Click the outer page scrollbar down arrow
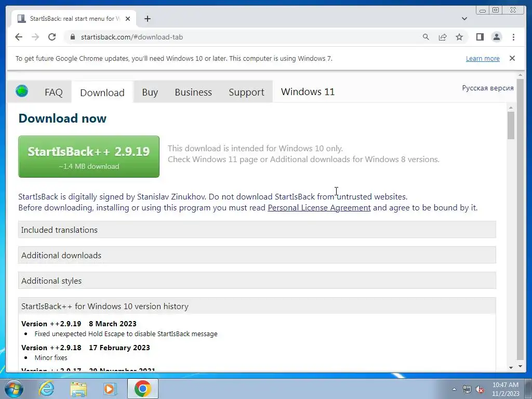The height and width of the screenshot is (399, 532). [x=520, y=367]
